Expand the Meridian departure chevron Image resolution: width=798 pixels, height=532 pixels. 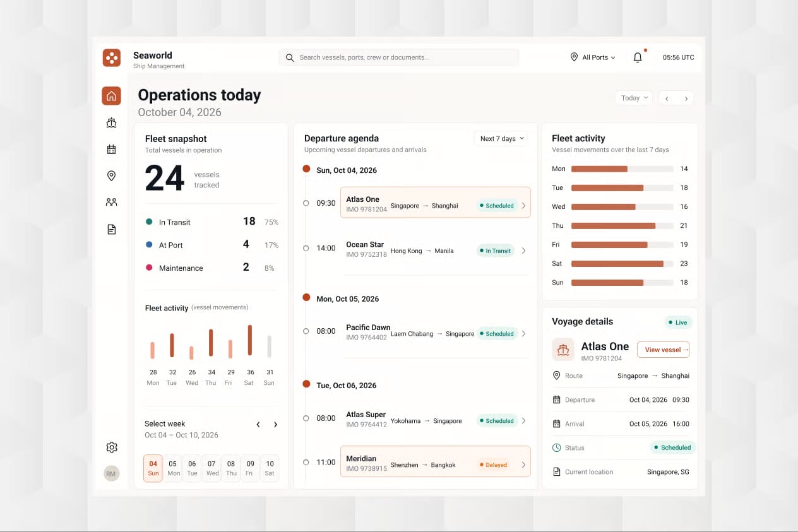point(523,465)
